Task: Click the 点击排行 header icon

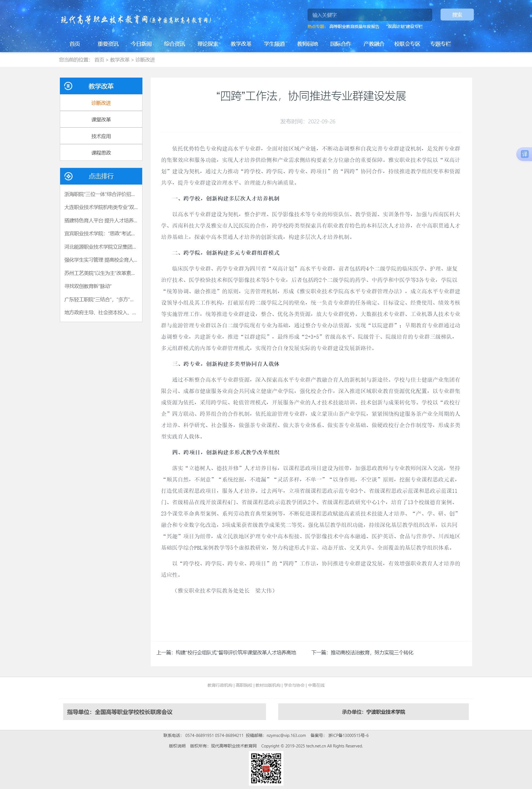Action: (68, 176)
